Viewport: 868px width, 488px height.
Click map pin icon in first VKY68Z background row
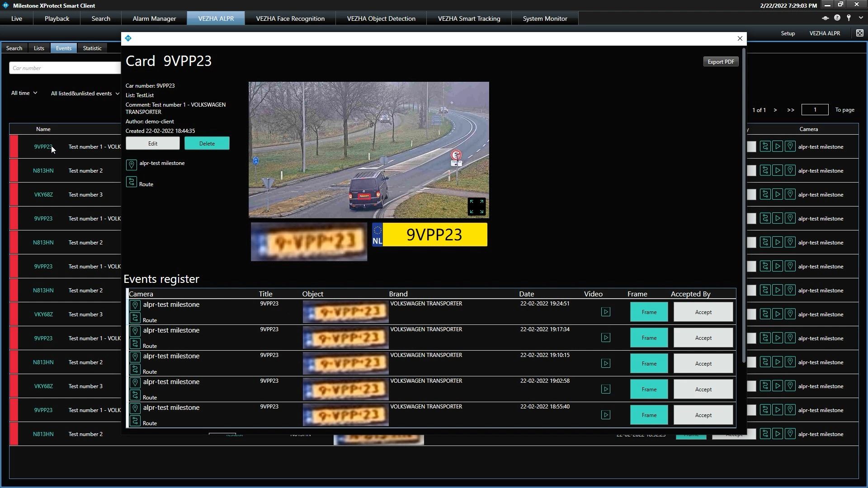[790, 194]
